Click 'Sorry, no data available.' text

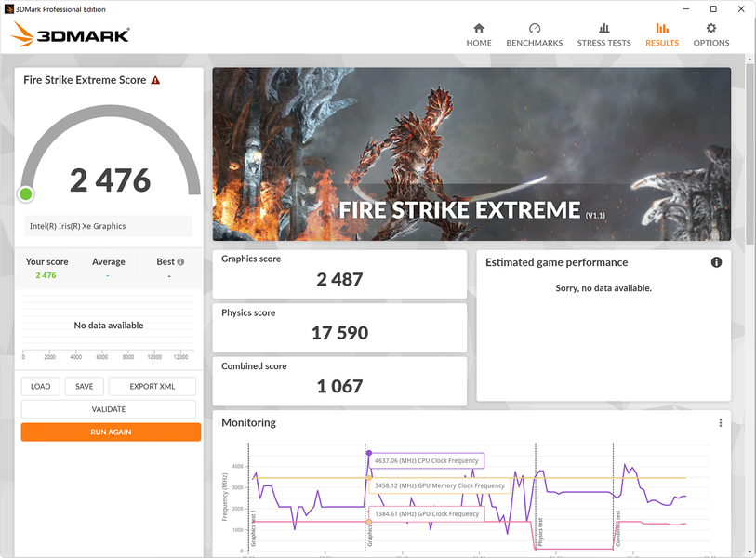pyautogui.click(x=603, y=288)
